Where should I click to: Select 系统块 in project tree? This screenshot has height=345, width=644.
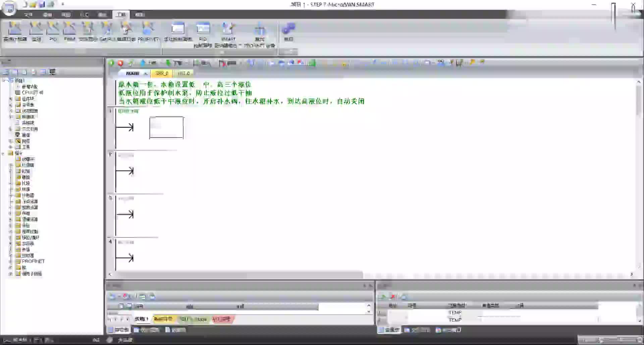[25, 123]
